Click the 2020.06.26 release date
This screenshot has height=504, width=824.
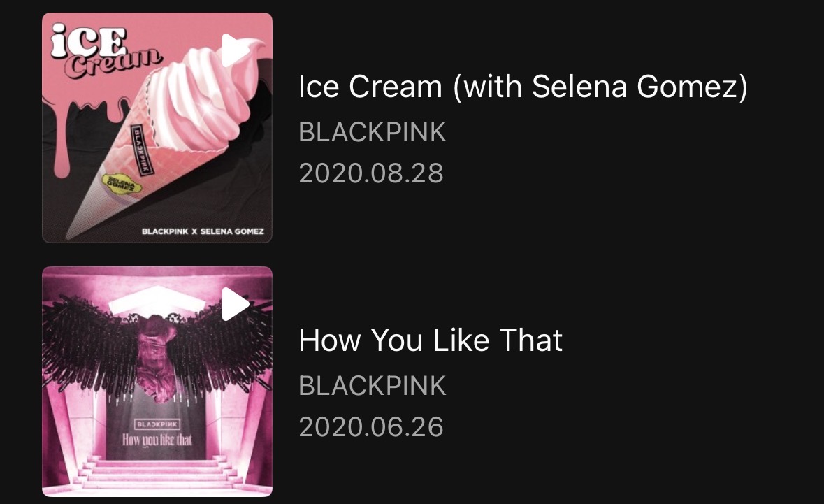(x=370, y=427)
